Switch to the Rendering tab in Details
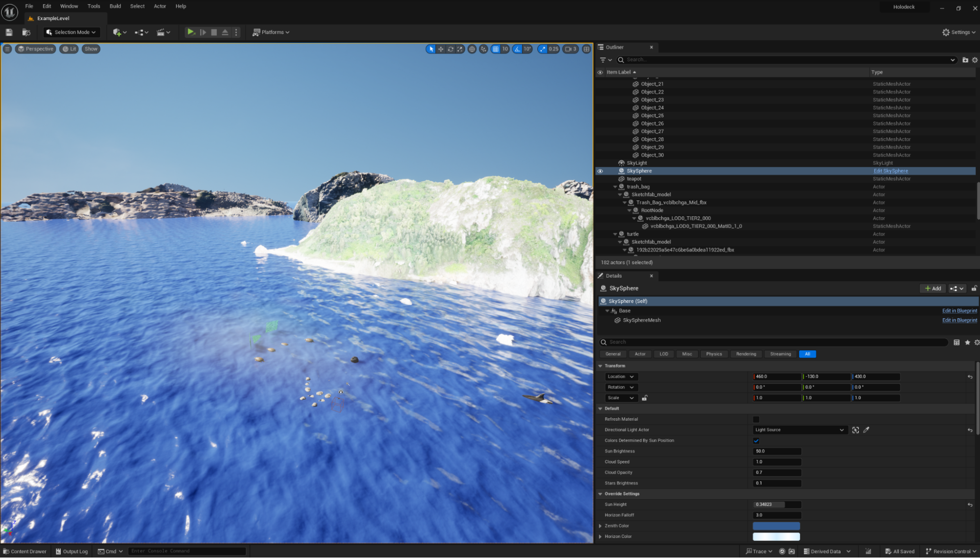This screenshot has height=558, width=980. [746, 354]
